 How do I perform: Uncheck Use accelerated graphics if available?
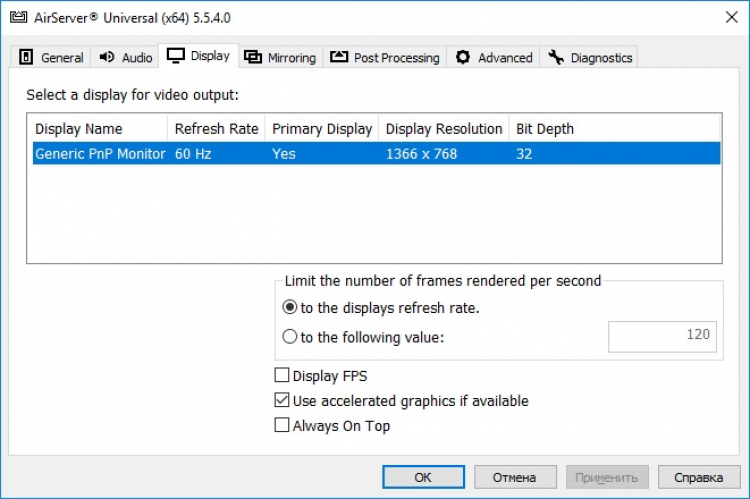pos(282,400)
